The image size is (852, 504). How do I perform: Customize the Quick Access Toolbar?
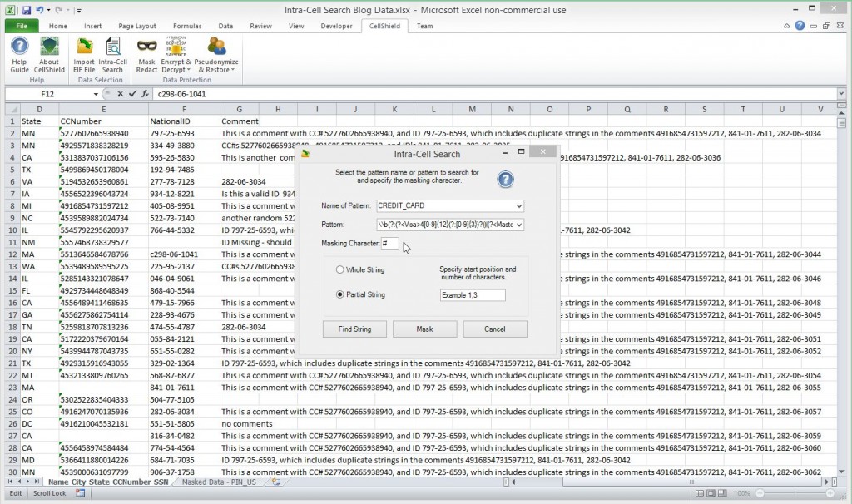pyautogui.click(x=79, y=10)
